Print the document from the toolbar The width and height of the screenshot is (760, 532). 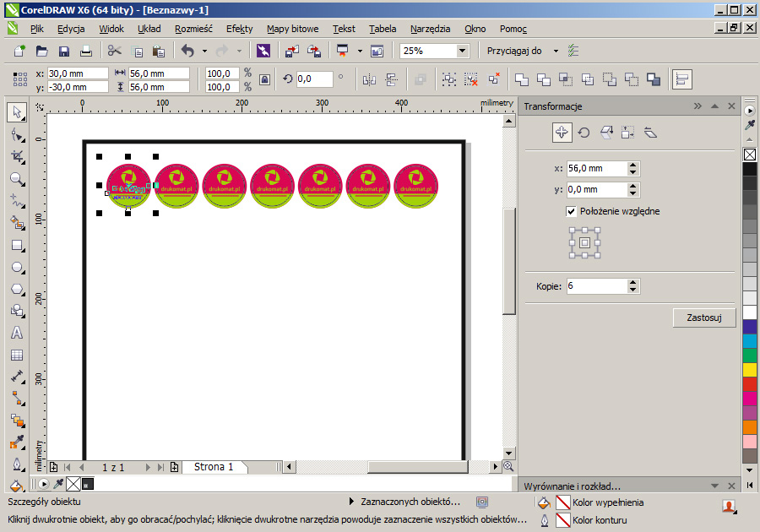coord(86,51)
